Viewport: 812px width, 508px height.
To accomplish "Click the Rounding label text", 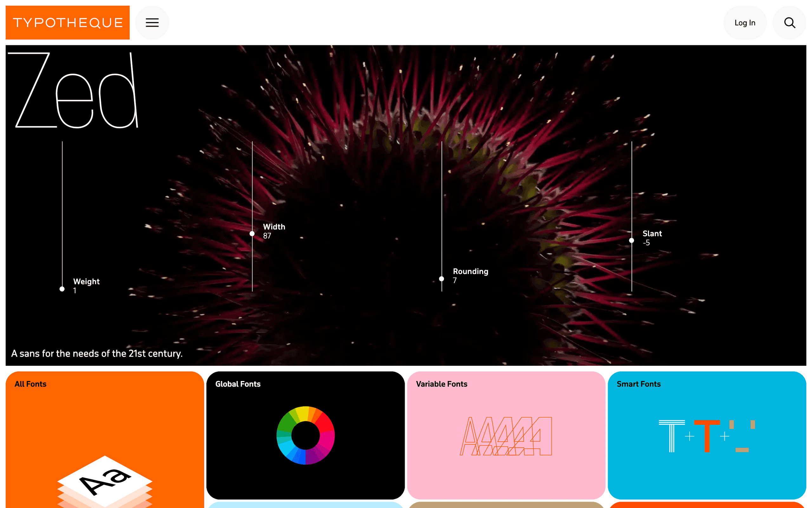I will (470, 271).
